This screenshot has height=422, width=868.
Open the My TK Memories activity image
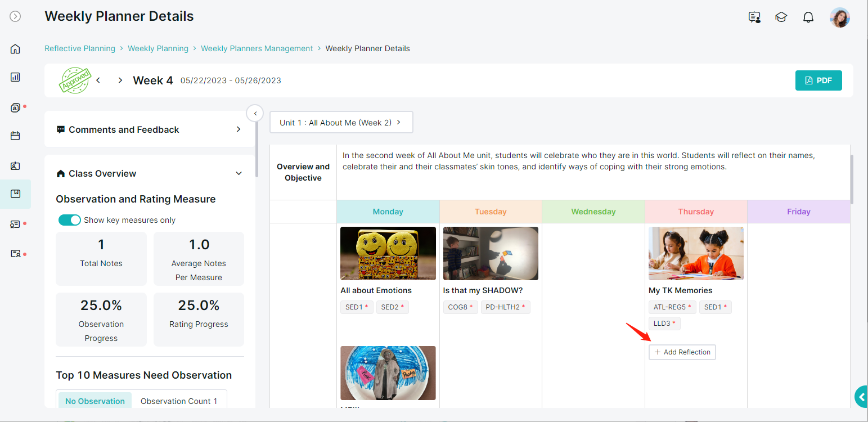click(x=696, y=253)
